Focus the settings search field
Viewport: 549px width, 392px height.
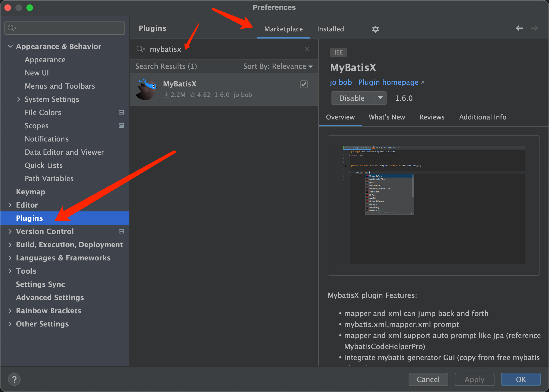pyautogui.click(x=65, y=28)
